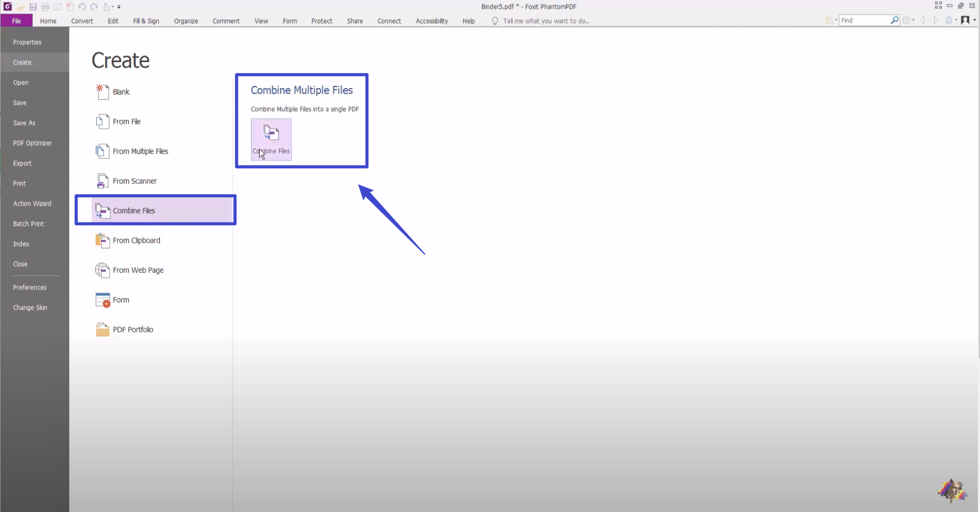This screenshot has height=512, width=980.
Task: Open Properties in the File sidebar
Action: coord(27,42)
